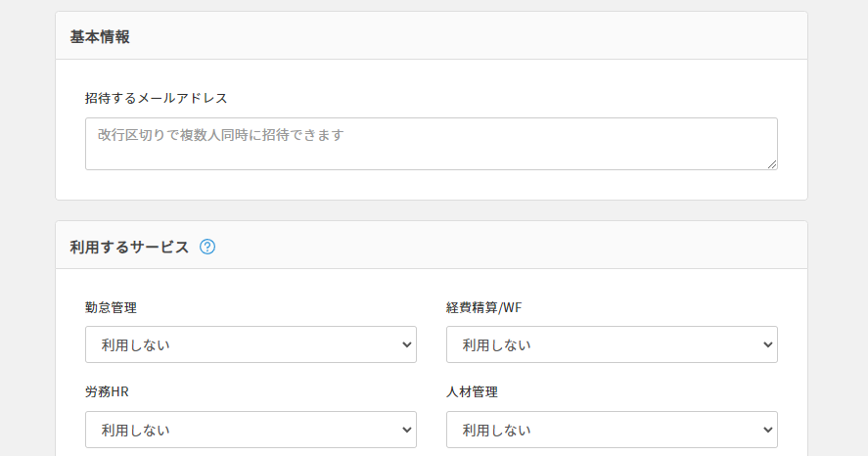The image size is (868, 456).
Task: Click the resize handle of the email text area
Action: coord(771,163)
